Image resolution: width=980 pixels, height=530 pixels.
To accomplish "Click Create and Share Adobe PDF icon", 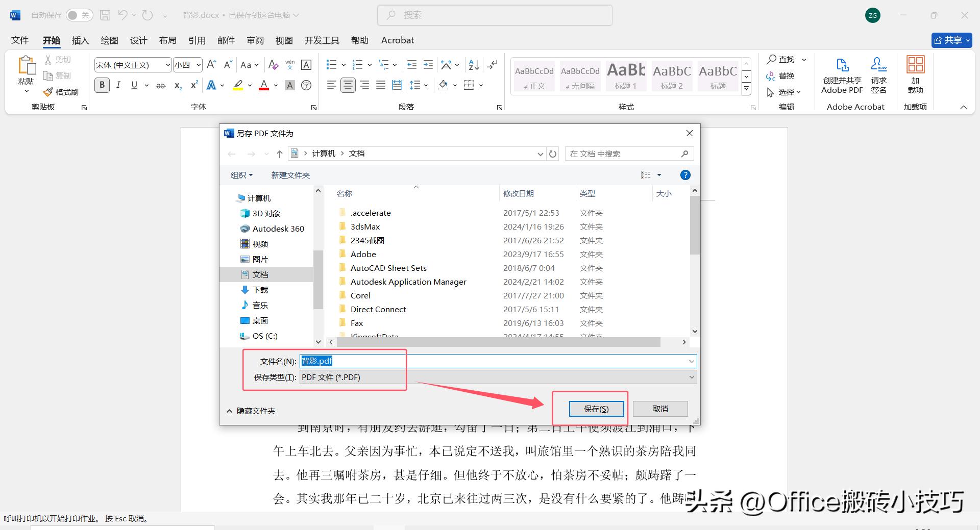I will click(x=842, y=65).
